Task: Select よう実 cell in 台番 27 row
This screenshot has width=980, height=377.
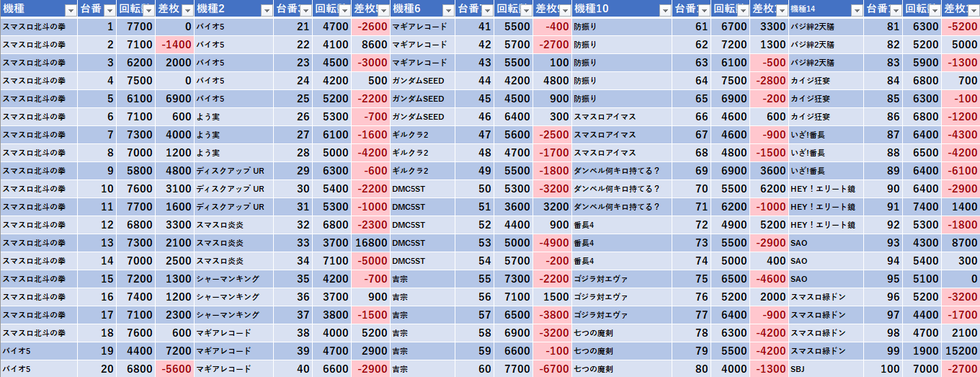Action: (x=233, y=135)
